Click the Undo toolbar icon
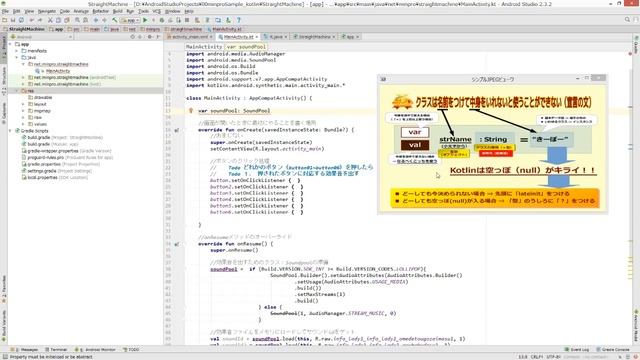640x360 pixels. (31, 20)
